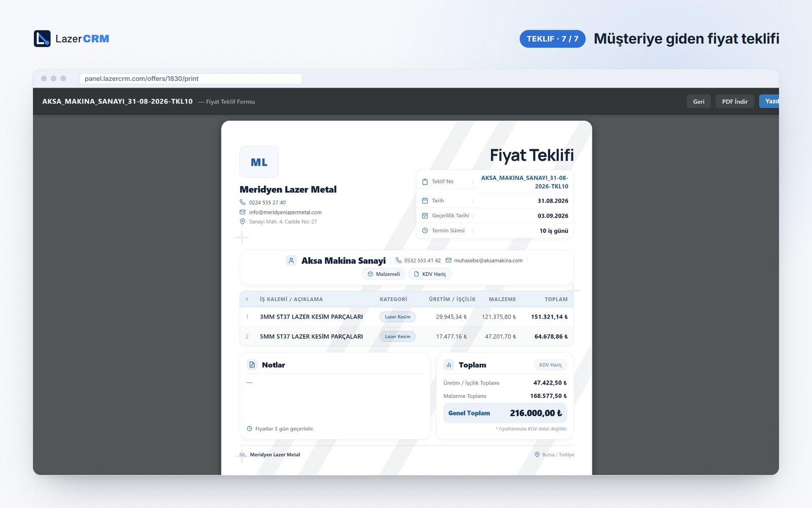Click the envelope icon beside muhasebe@aksamakina.com
This screenshot has width=812, height=508.
(448, 261)
